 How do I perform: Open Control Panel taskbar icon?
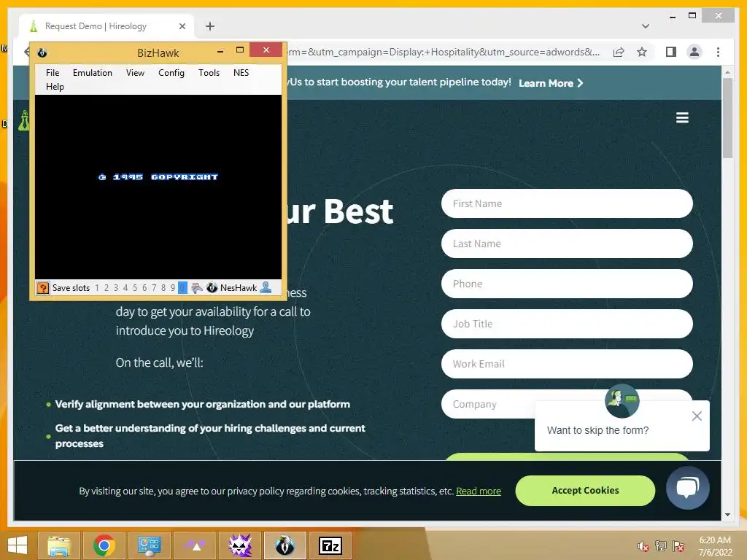point(149,545)
